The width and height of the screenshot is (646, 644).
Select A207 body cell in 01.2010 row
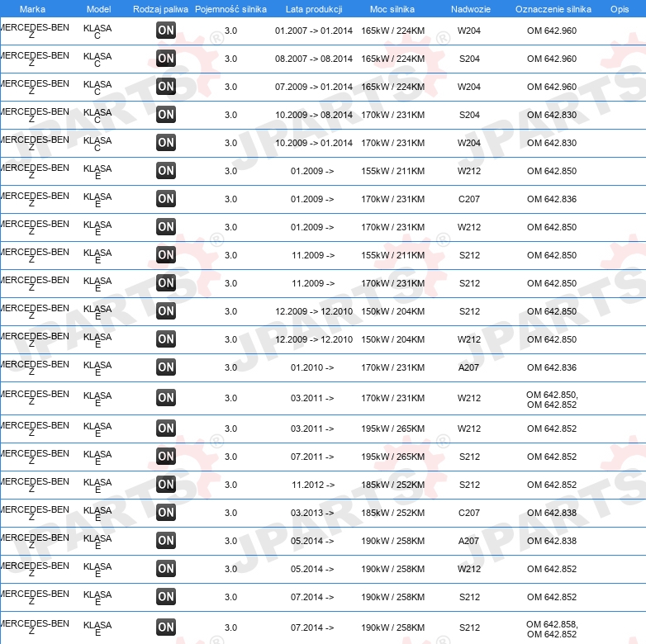tap(469, 367)
